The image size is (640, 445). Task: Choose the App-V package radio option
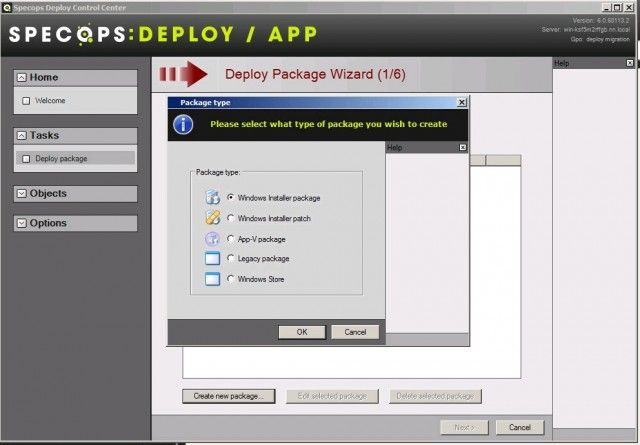coord(231,238)
